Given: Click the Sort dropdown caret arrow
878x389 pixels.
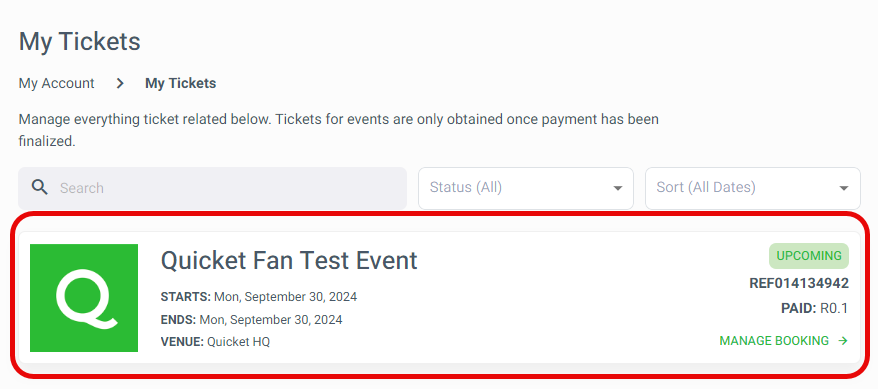Looking at the screenshot, I should (844, 188).
